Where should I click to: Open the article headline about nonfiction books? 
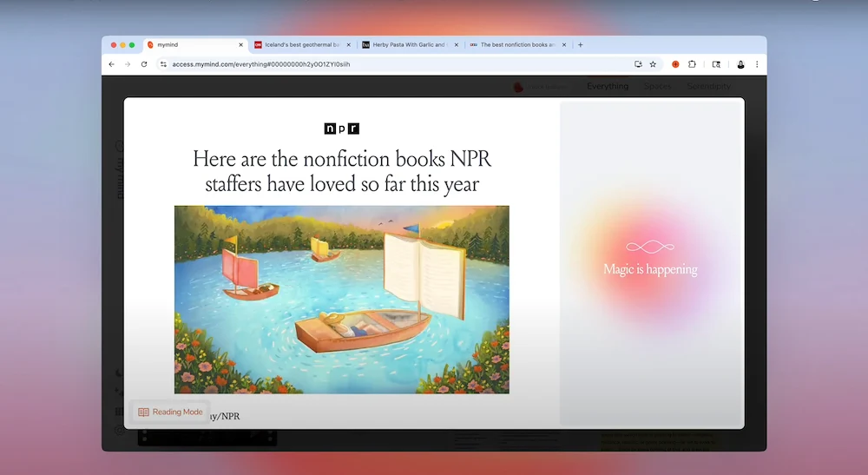(341, 171)
